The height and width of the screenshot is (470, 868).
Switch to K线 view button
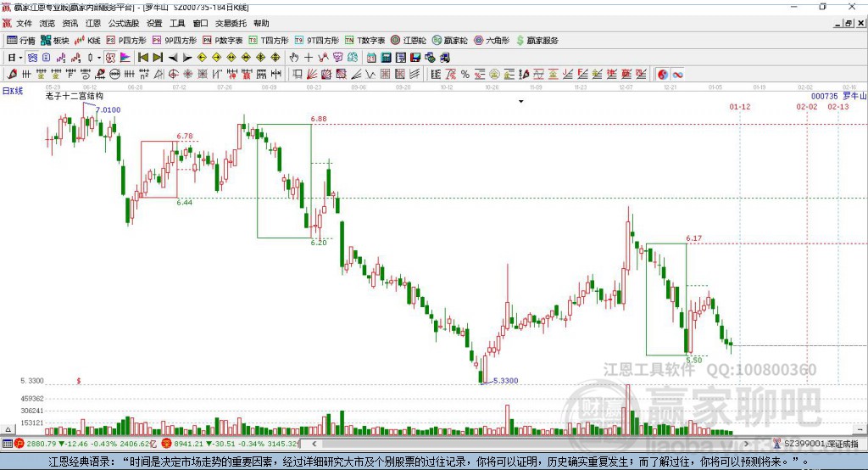(87, 41)
